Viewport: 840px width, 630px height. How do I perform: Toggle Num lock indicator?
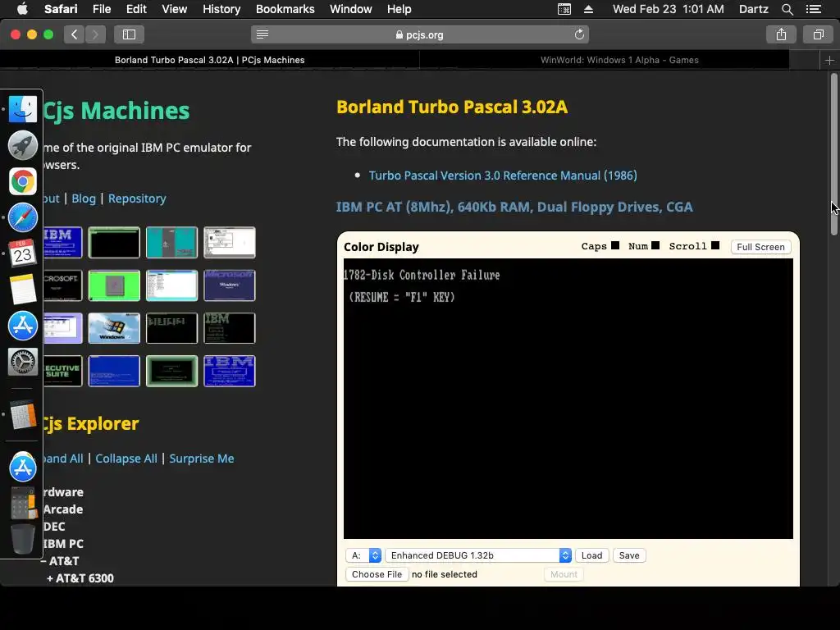[x=655, y=245]
